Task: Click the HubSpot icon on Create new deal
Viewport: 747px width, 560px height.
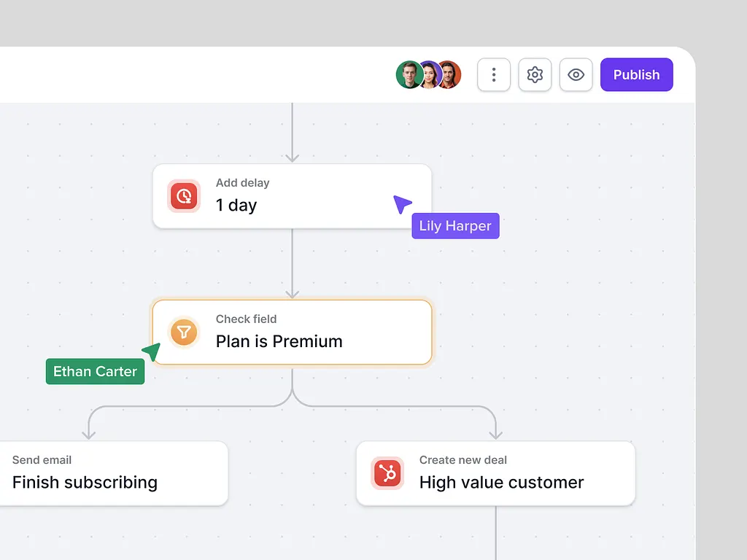Action: [387, 473]
